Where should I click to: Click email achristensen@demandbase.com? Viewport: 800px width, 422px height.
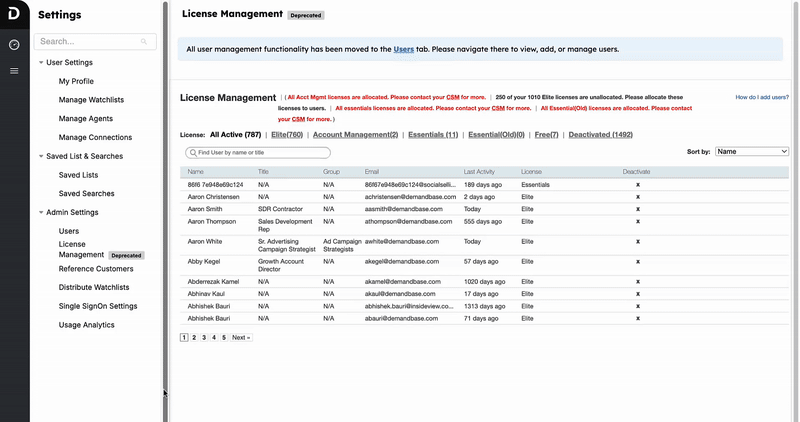pyautogui.click(x=410, y=197)
